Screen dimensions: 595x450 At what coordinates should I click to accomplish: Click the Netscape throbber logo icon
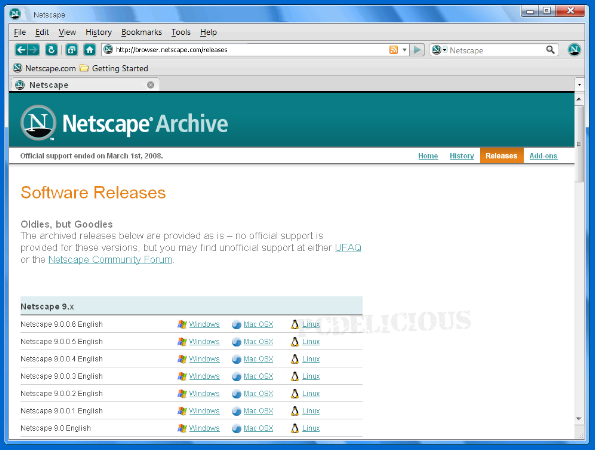pyautogui.click(x=574, y=49)
